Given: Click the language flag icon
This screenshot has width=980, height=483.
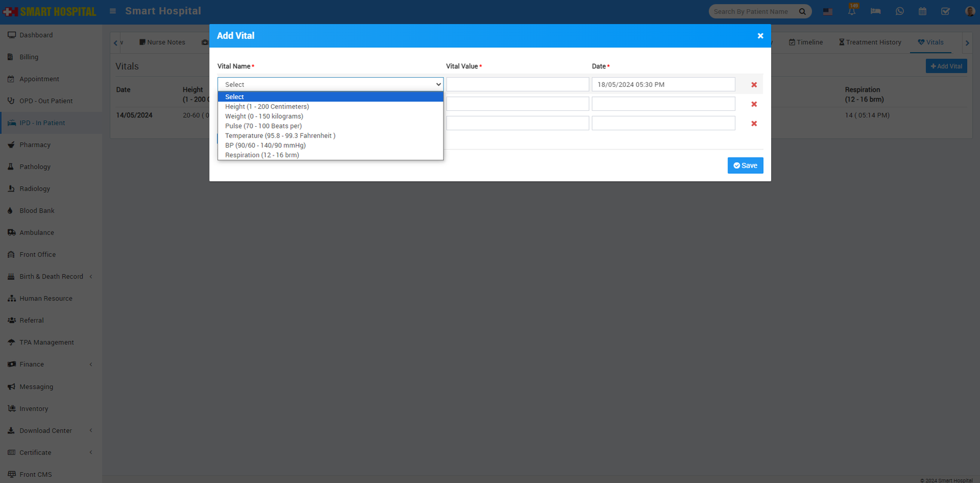Looking at the screenshot, I should pos(827,12).
